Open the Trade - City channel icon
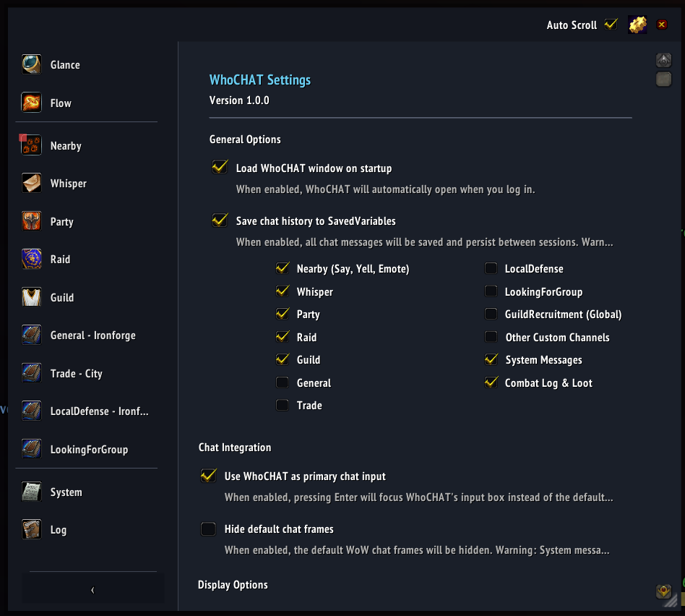The width and height of the screenshot is (685, 616). pyautogui.click(x=31, y=373)
